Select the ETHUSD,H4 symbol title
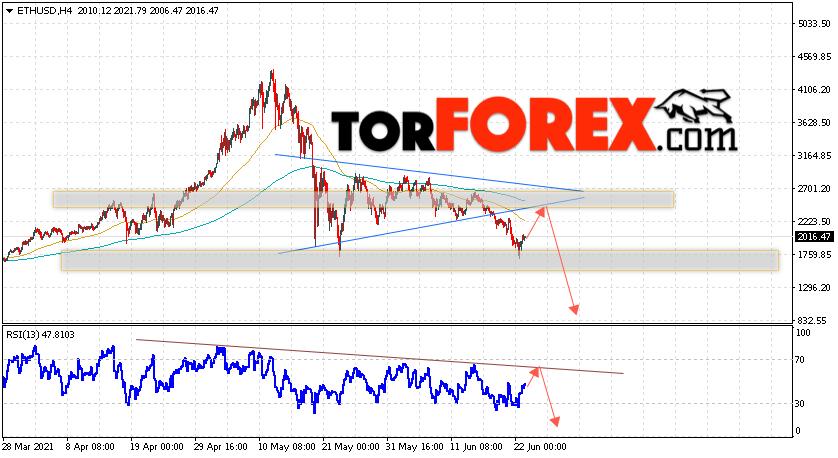The image size is (838, 458). (45, 10)
